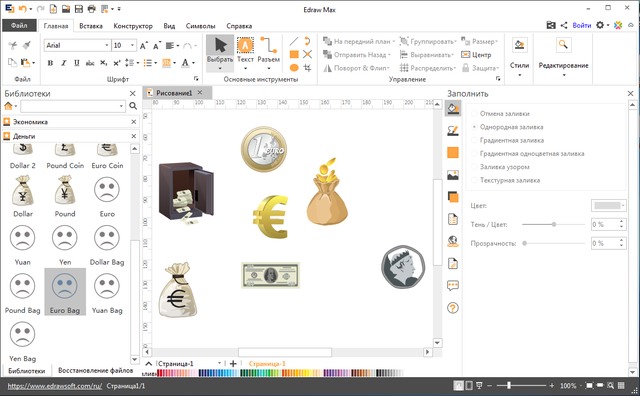Select the safe image on canvas
The width and height of the screenshot is (640, 396).
point(187,193)
